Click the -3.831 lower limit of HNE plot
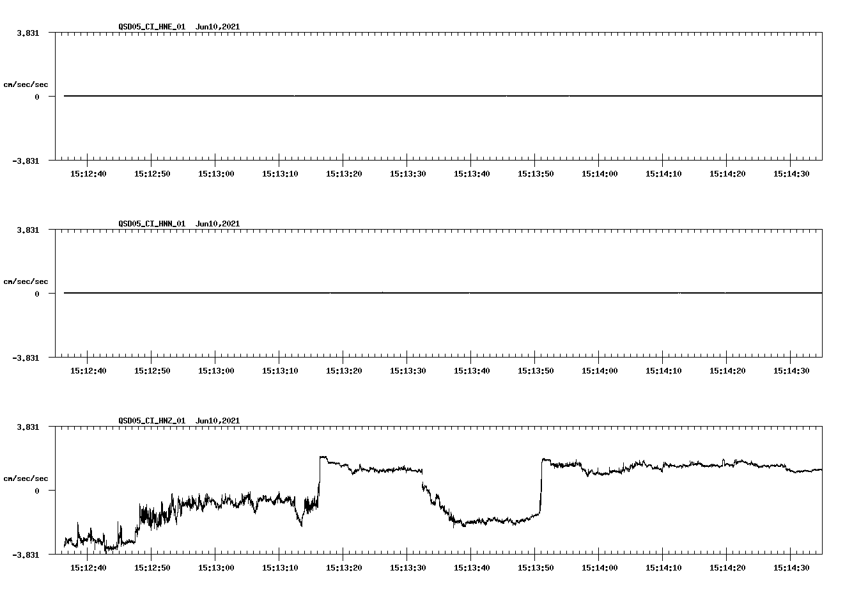Screen dimensions: 868x591 click(x=26, y=161)
